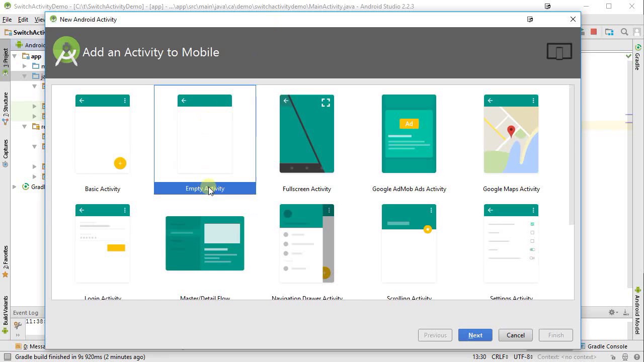Open Project Structure toolbar icon
Screen dimensions: 644x362
click(x=609, y=32)
